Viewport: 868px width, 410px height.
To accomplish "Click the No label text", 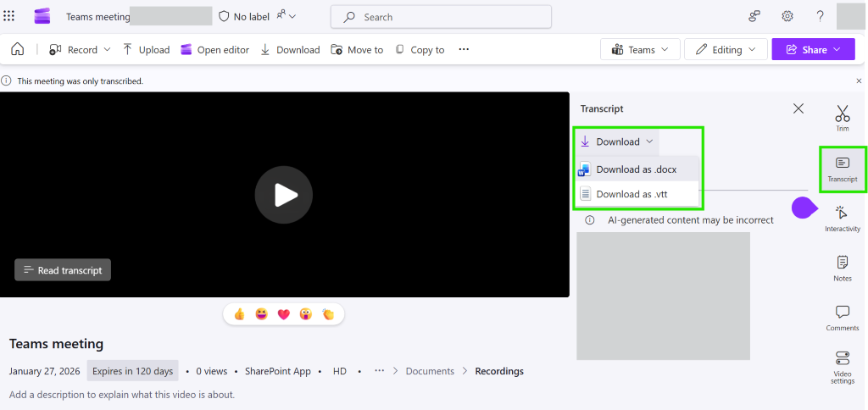I will [x=251, y=17].
